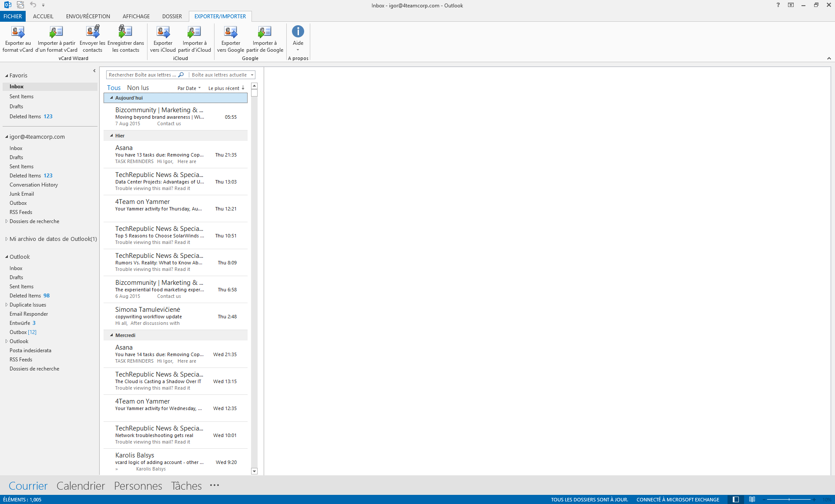Toggle Le plus récent sort order
The image size is (835, 504).
(x=226, y=88)
